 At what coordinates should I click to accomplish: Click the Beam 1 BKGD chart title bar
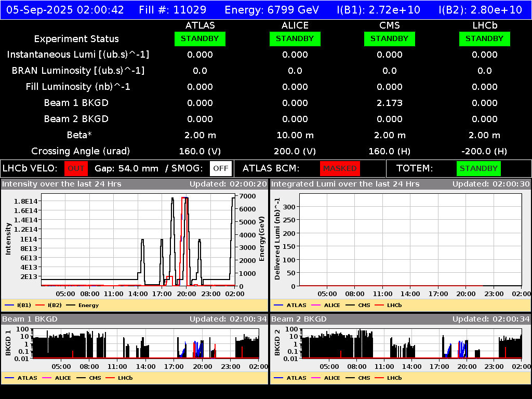(135, 319)
